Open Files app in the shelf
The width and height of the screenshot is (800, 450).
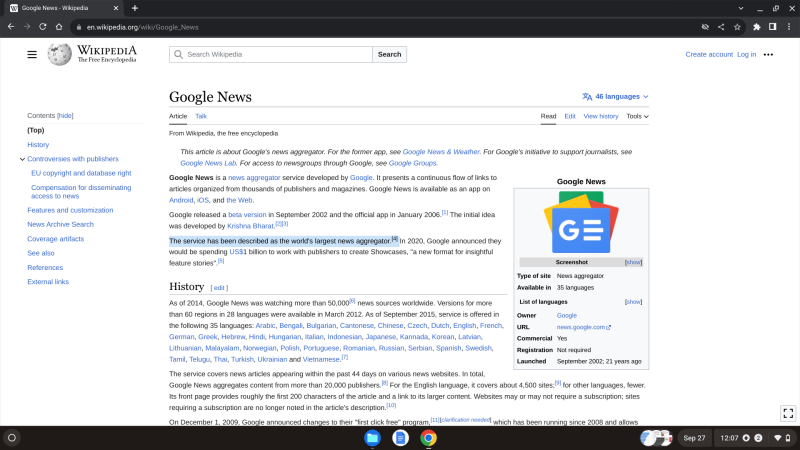click(x=372, y=438)
